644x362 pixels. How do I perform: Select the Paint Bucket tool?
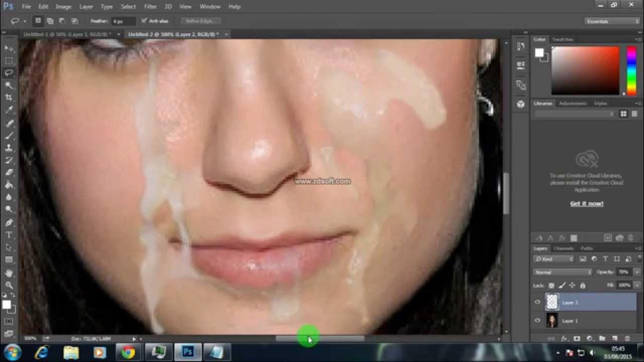(9, 185)
